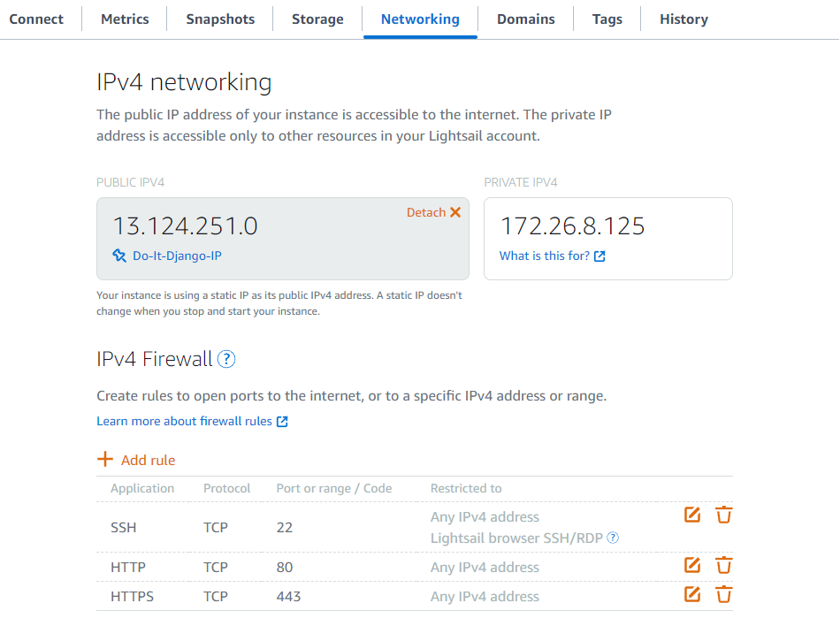Edit the HTTP firewall rule

pyautogui.click(x=692, y=565)
